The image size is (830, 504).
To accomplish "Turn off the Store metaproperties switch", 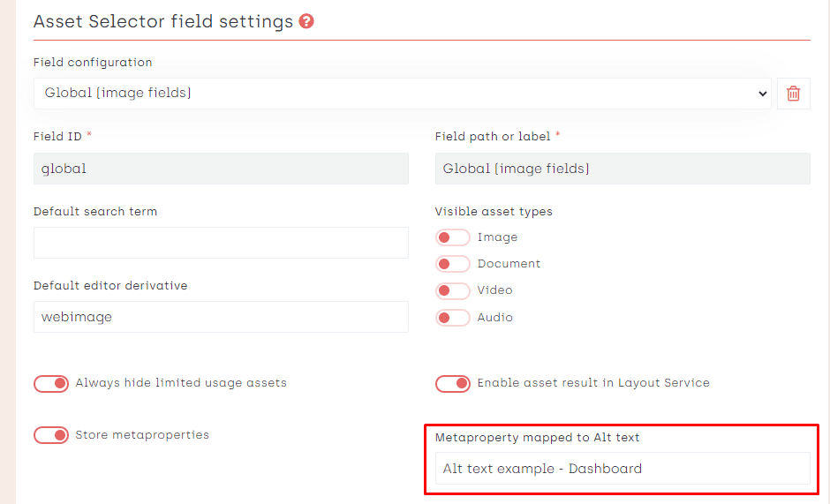I will (x=51, y=435).
